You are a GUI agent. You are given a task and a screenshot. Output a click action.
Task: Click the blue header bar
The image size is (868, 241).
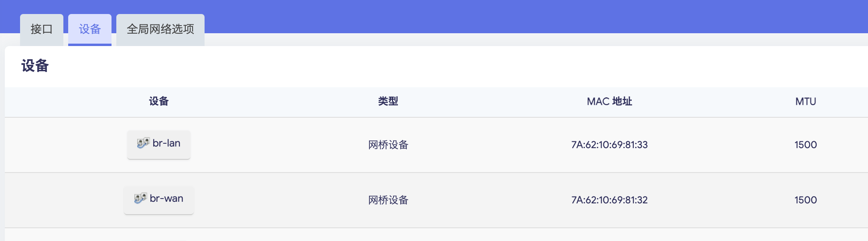(x=521, y=16)
